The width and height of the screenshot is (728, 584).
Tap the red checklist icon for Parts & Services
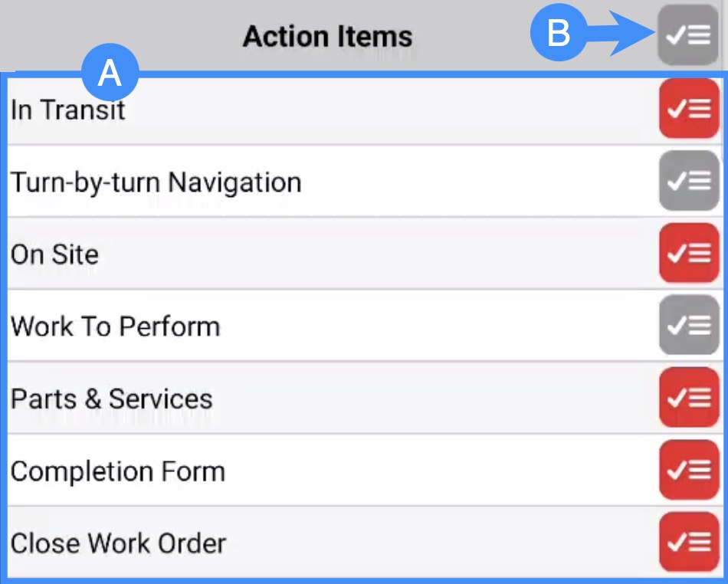pyautogui.click(x=688, y=399)
